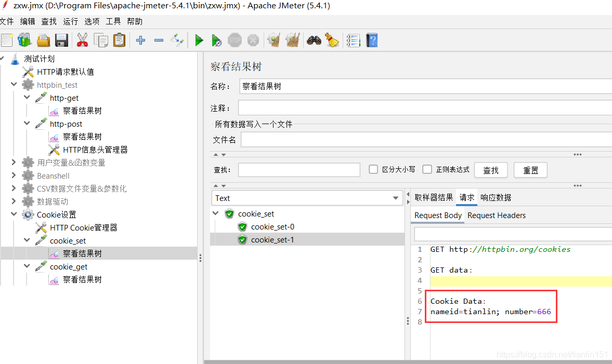Save the test plan with floppy icon
Image resolution: width=612 pixels, height=364 pixels.
(x=62, y=40)
